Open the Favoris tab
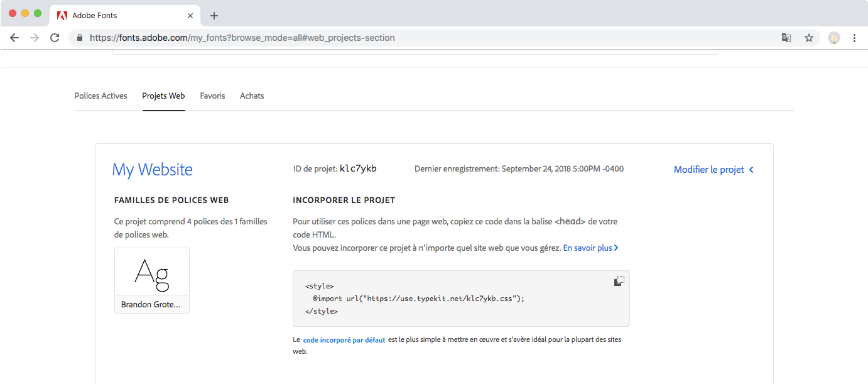Image resolution: width=868 pixels, height=384 pixels. coord(212,96)
